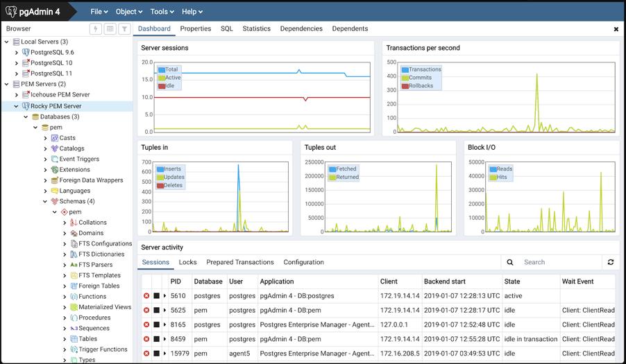Screen dimensions: 626x364
Task: Cancel active query for PID 8459
Action: (157, 339)
